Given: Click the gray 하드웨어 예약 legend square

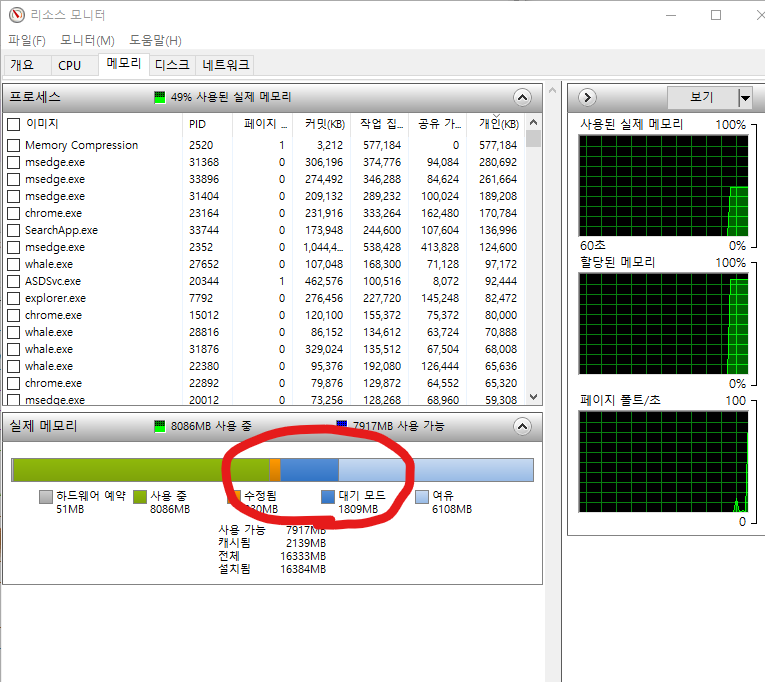Looking at the screenshot, I should coord(46,496).
